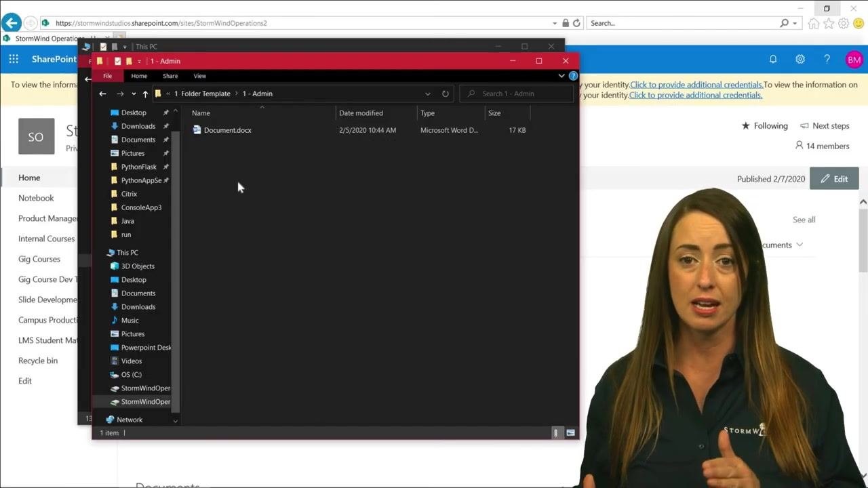Open BM account avatar menu
Viewport: 868px width, 488px height.
(x=854, y=60)
